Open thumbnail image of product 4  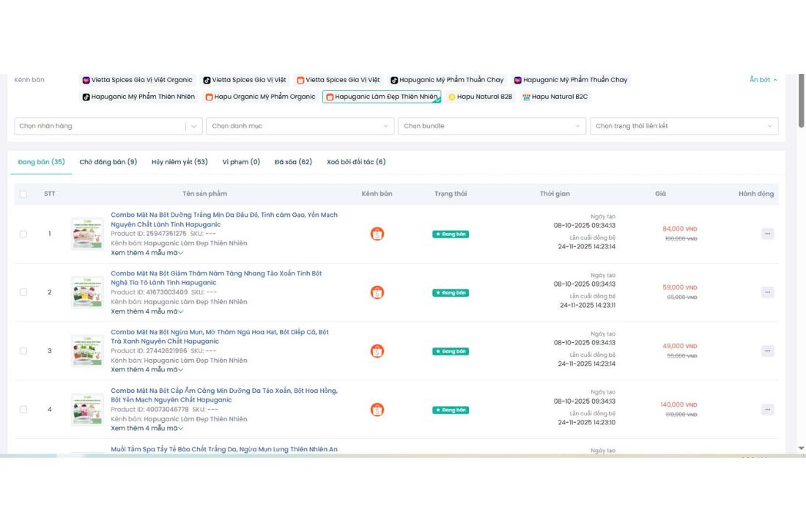coord(87,410)
